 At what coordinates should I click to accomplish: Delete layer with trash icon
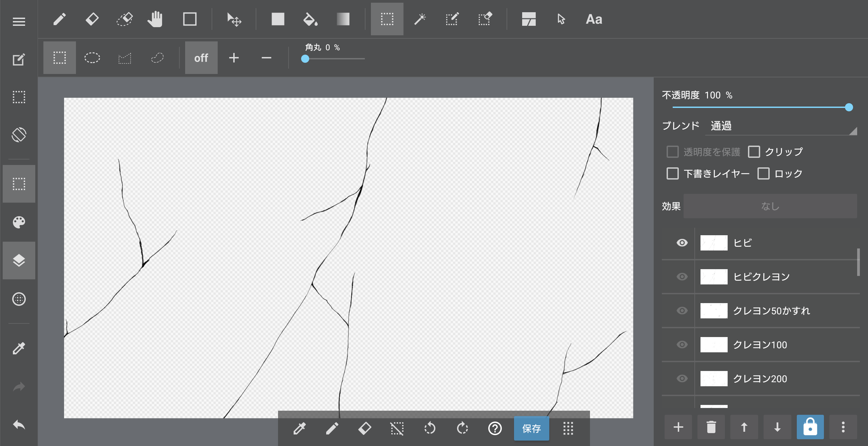pyautogui.click(x=711, y=427)
